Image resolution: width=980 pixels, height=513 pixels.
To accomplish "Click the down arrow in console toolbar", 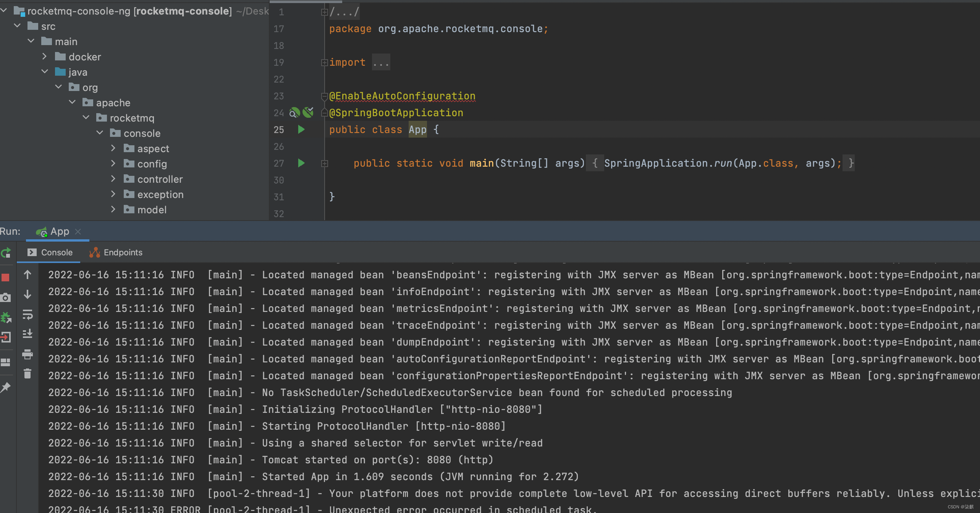I will tap(27, 294).
